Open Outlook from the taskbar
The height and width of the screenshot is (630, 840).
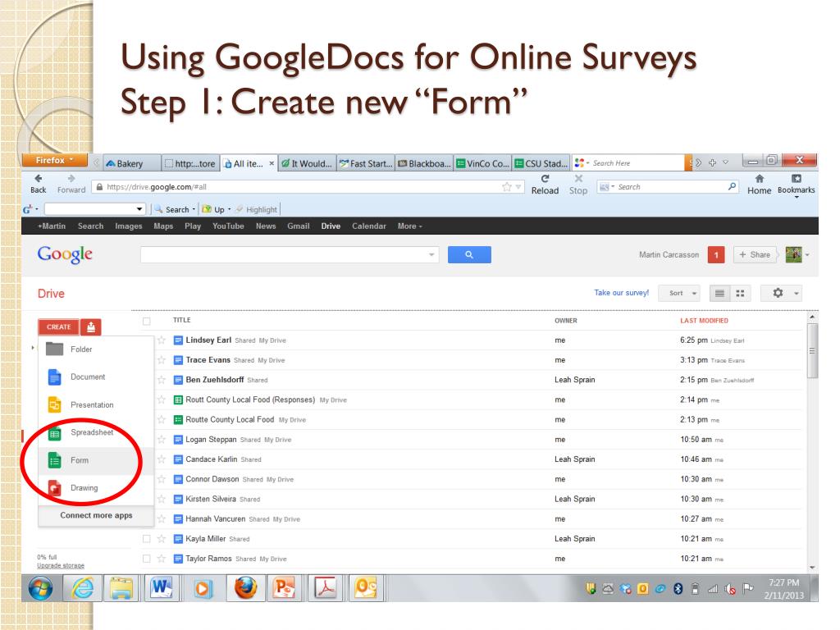(x=365, y=588)
